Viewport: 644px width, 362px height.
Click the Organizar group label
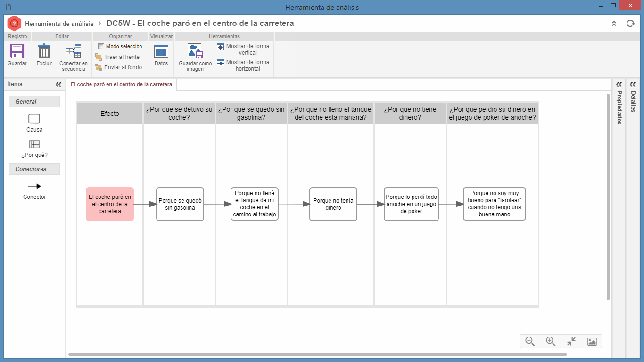(x=121, y=36)
